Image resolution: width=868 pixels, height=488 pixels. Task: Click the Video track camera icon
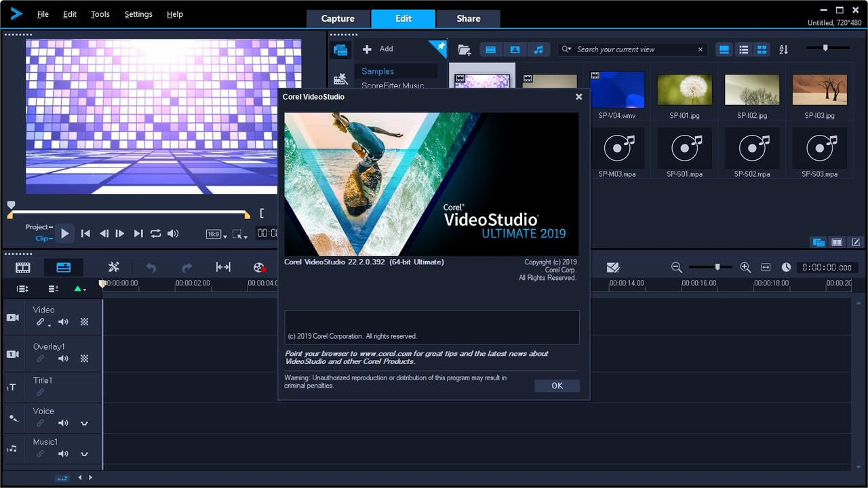coord(13,317)
